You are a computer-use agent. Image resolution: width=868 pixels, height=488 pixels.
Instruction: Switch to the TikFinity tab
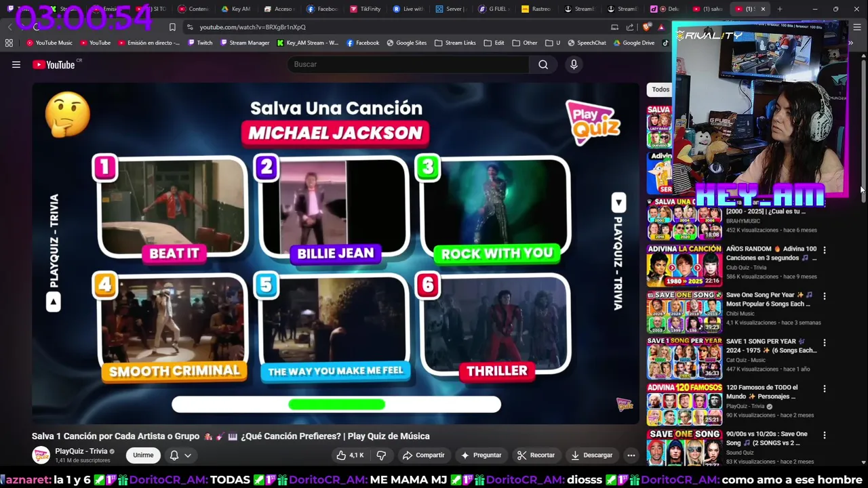point(366,9)
